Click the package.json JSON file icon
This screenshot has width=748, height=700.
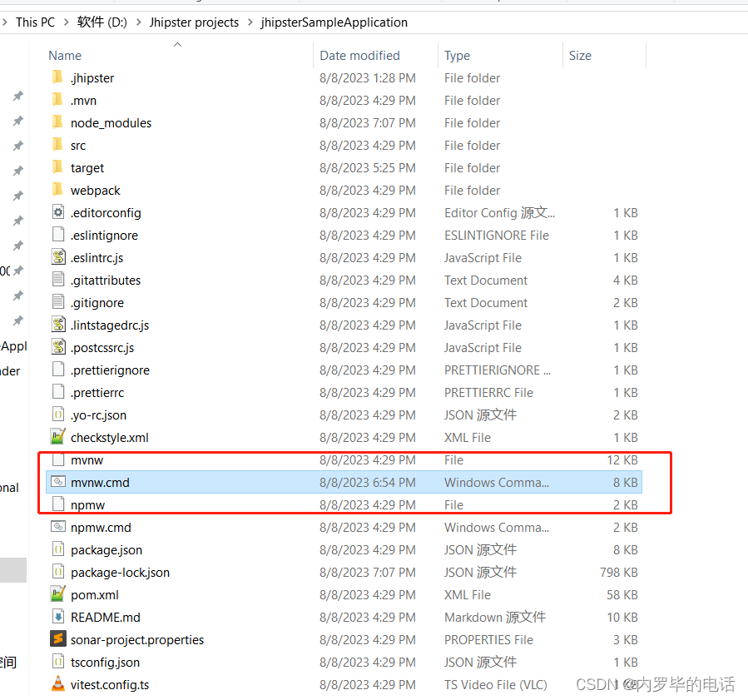pos(57,549)
